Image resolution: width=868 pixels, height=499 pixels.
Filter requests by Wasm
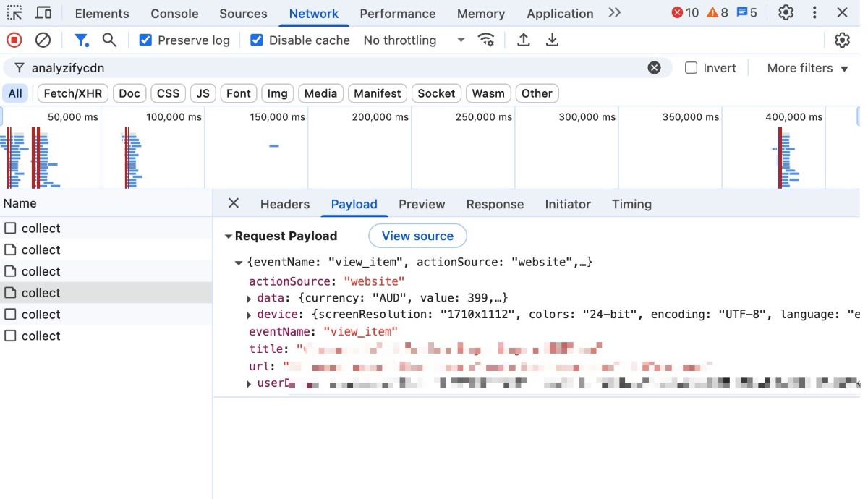pos(488,93)
